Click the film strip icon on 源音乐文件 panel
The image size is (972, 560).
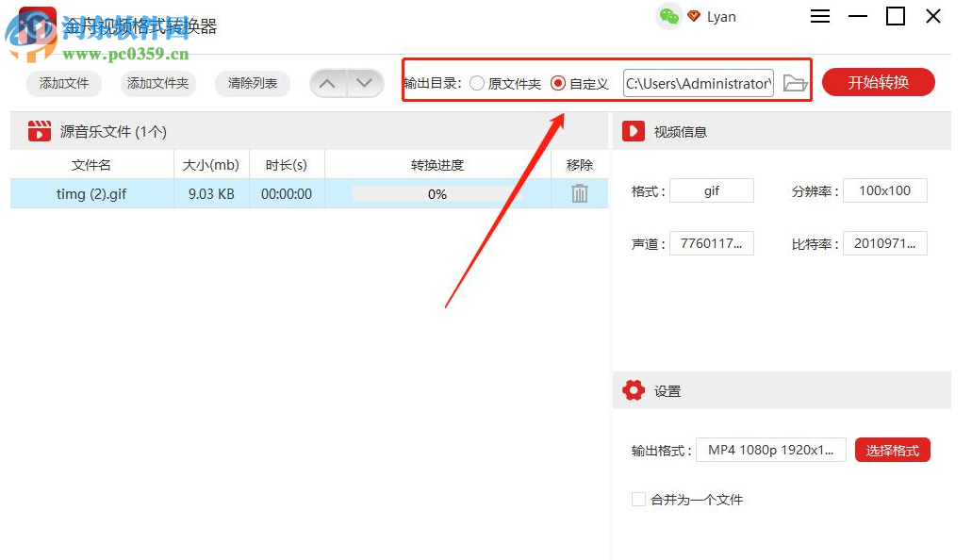point(38,130)
